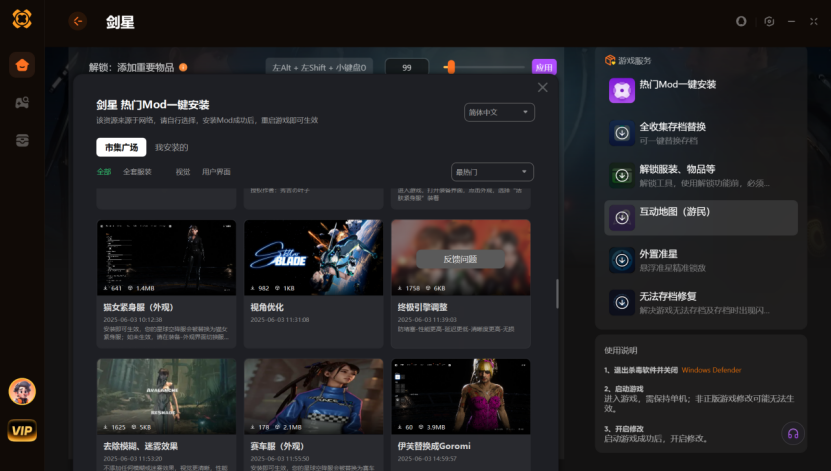Image resolution: width=831 pixels, height=471 pixels.
Task: Open the 猫女紧身服（外观） mod thumbnail
Action: pyautogui.click(x=166, y=257)
